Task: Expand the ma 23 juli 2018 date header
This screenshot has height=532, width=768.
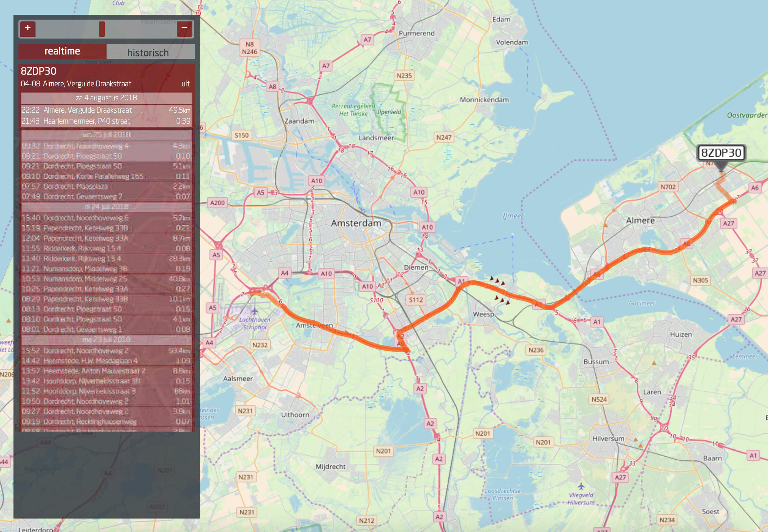Action: (x=106, y=340)
